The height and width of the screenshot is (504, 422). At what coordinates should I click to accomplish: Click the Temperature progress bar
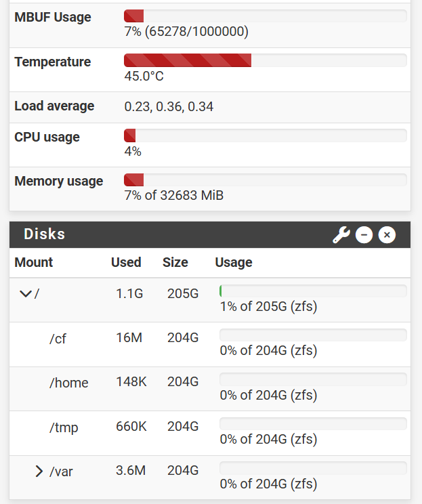click(x=265, y=60)
